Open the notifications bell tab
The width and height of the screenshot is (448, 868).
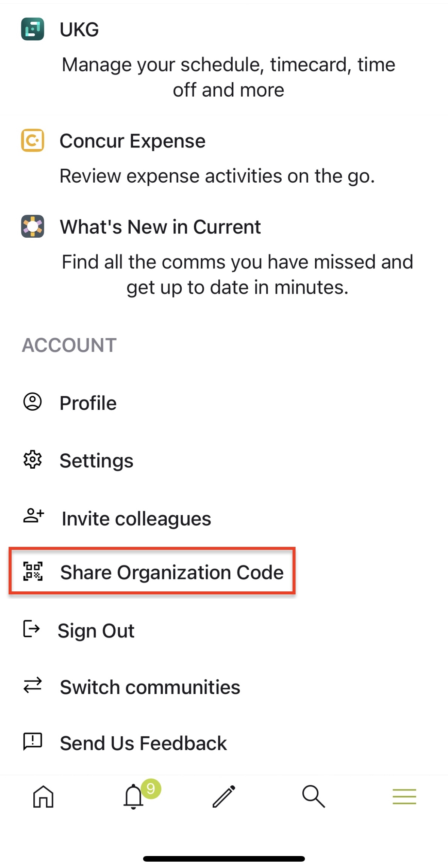coord(133,797)
